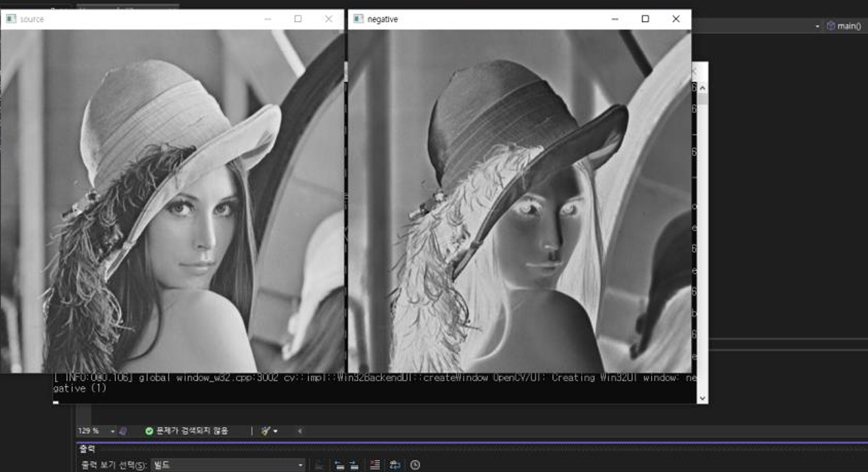Image resolution: width=868 pixels, height=472 pixels.
Task: Open the output source '빌드' dropdown
Action: [x=228, y=464]
